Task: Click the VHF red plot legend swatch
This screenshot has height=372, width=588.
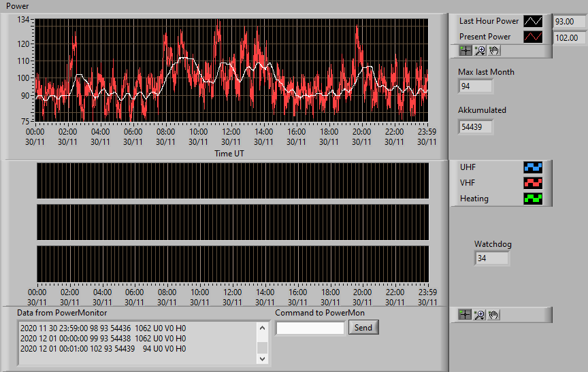Action: pyautogui.click(x=533, y=183)
